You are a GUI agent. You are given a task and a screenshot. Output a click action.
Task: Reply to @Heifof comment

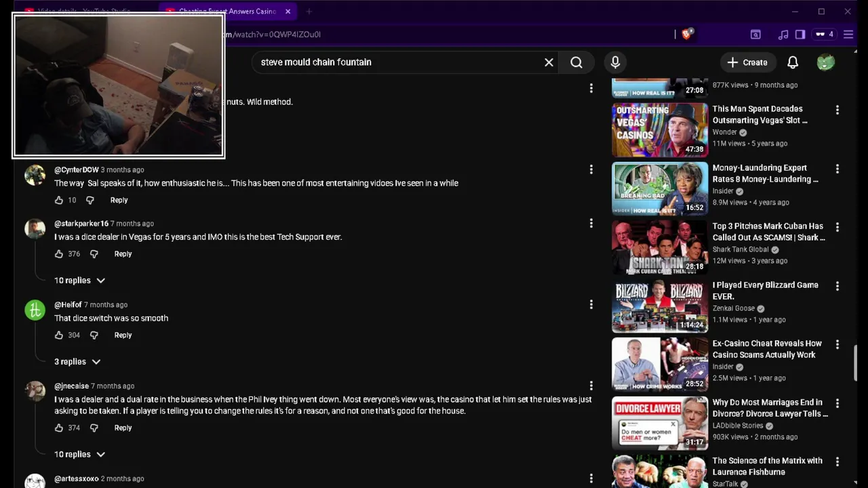(123, 335)
